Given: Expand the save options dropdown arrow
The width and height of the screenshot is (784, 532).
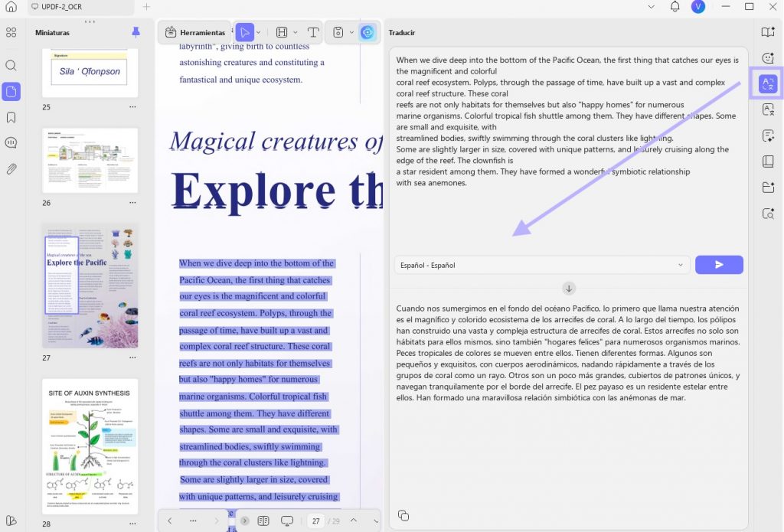Looking at the screenshot, I should point(351,32).
